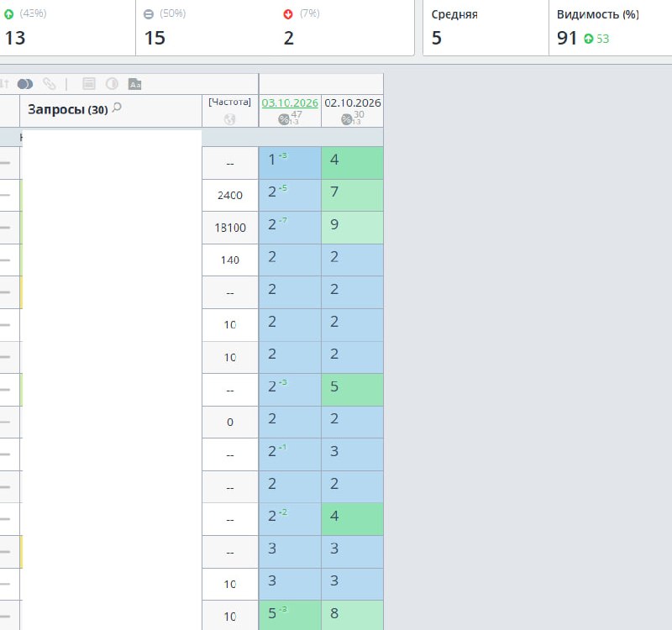Click the red down arrow dropped-positions indicator
The height and width of the screenshot is (630, 672).
[x=288, y=14]
